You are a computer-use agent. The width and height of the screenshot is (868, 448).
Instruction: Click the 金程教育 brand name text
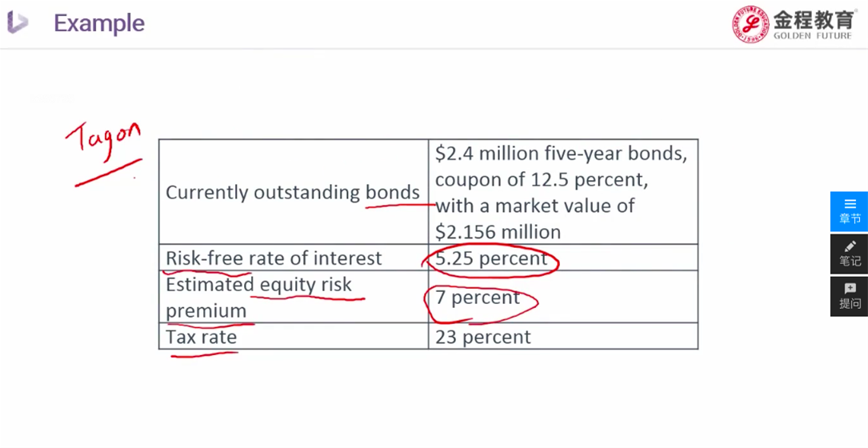pyautogui.click(x=813, y=18)
